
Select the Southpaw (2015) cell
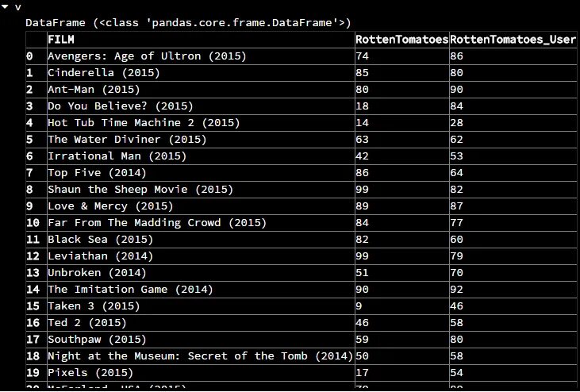tap(201, 339)
